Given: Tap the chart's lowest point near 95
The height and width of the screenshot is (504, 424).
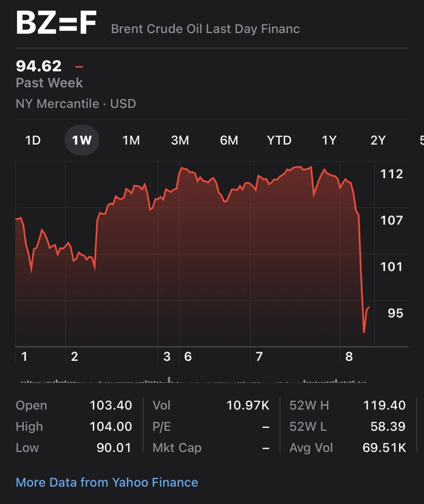Looking at the screenshot, I should pyautogui.click(x=364, y=332).
